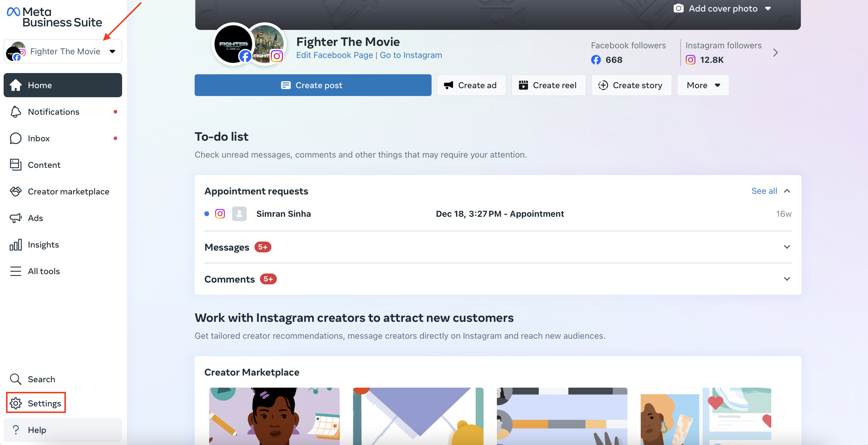Click the Messages 5+ badge
868x445 pixels.
[x=263, y=247]
